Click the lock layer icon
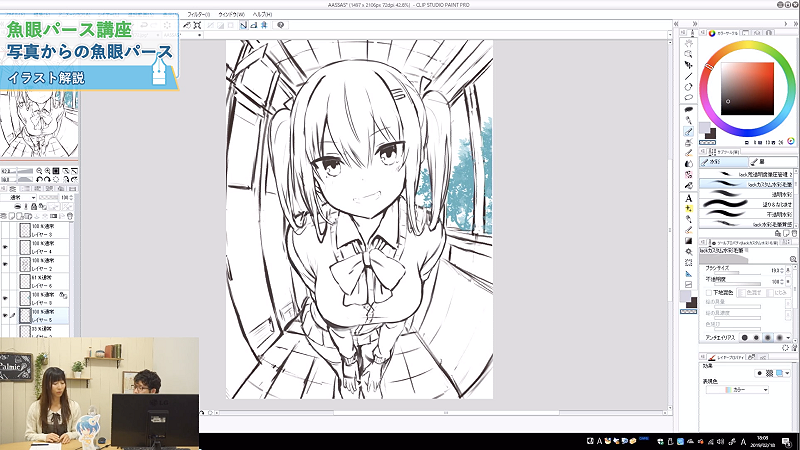Viewport: 800px width, 450px height. (x=34, y=207)
